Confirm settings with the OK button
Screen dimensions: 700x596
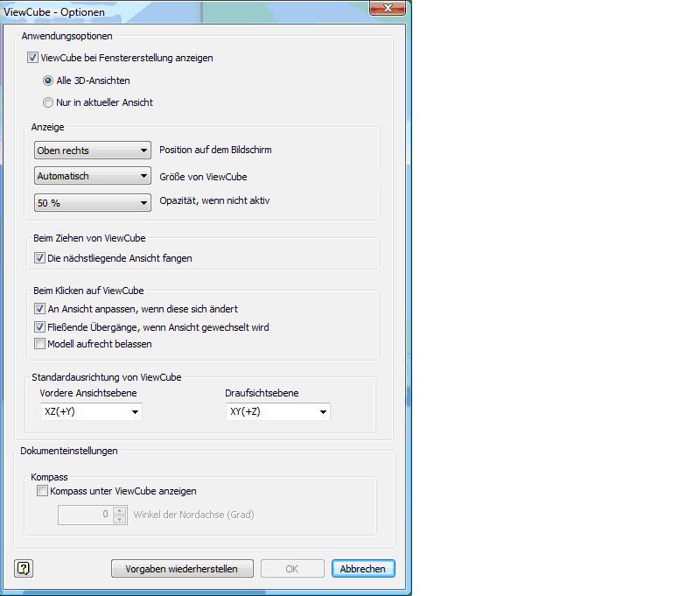click(292, 568)
